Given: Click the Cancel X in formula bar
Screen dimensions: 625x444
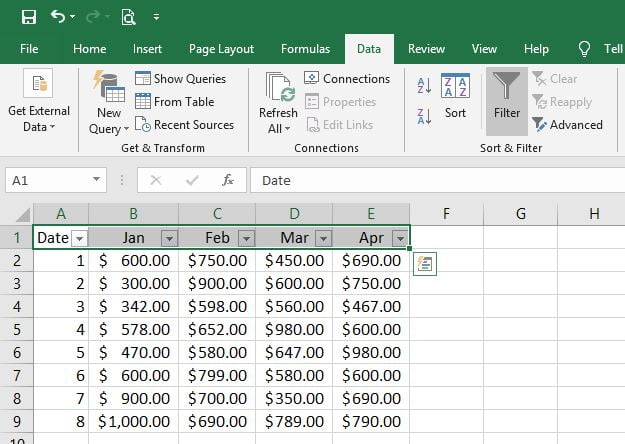Looking at the screenshot, I should tap(155, 180).
